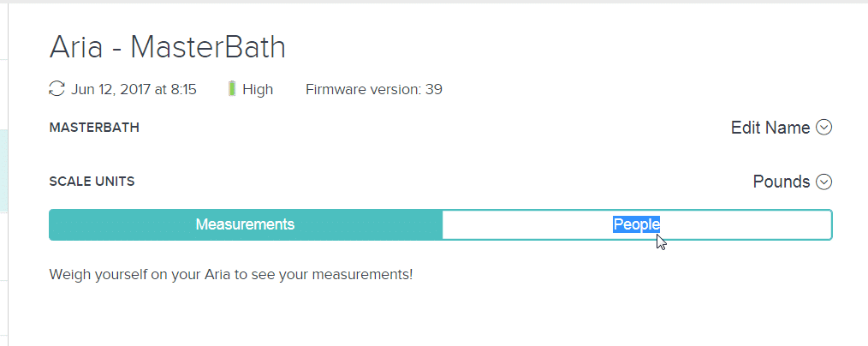Select the topmost sidebar row at left edge
The image size is (868, 346).
[x=3, y=31]
